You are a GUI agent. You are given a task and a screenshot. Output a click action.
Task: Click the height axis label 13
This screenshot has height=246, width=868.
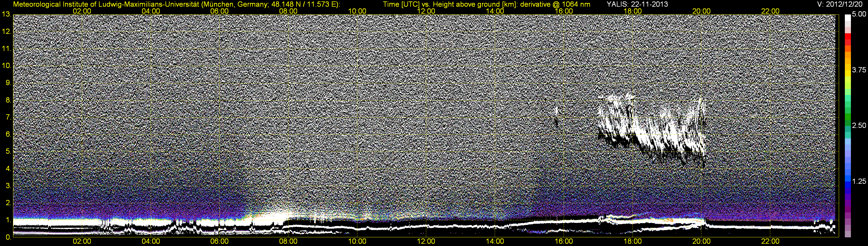coord(6,14)
